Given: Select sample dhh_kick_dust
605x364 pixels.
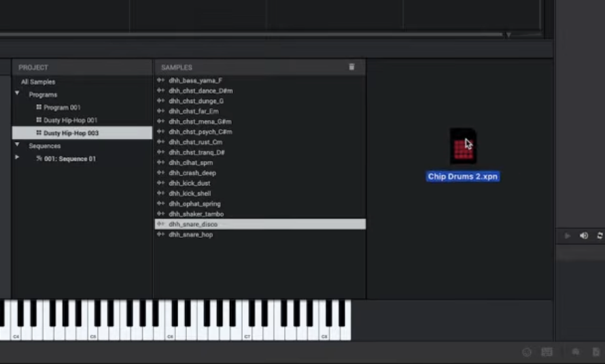Looking at the screenshot, I should [190, 183].
